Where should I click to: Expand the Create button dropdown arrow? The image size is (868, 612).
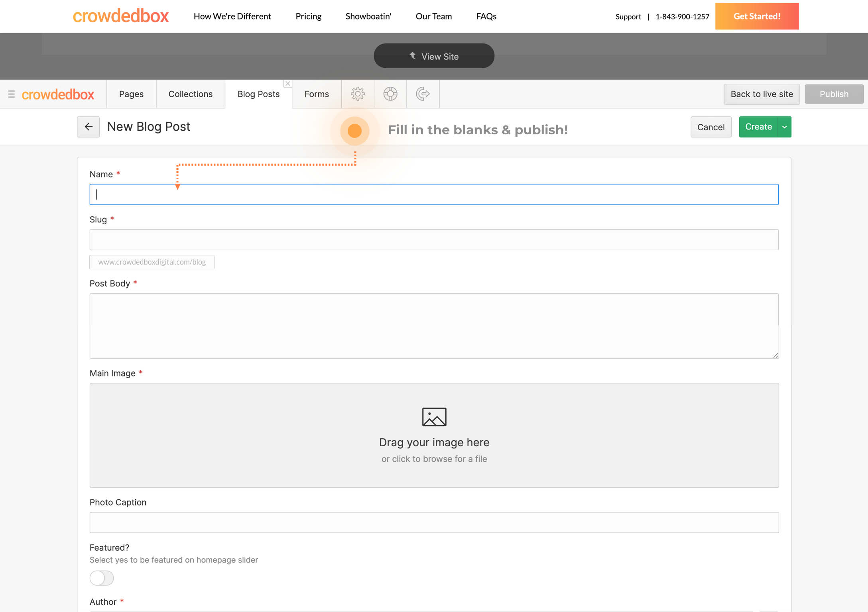coord(784,127)
